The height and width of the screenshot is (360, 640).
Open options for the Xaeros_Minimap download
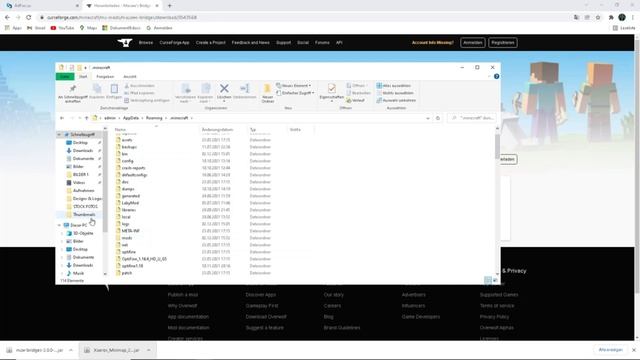[149, 350]
